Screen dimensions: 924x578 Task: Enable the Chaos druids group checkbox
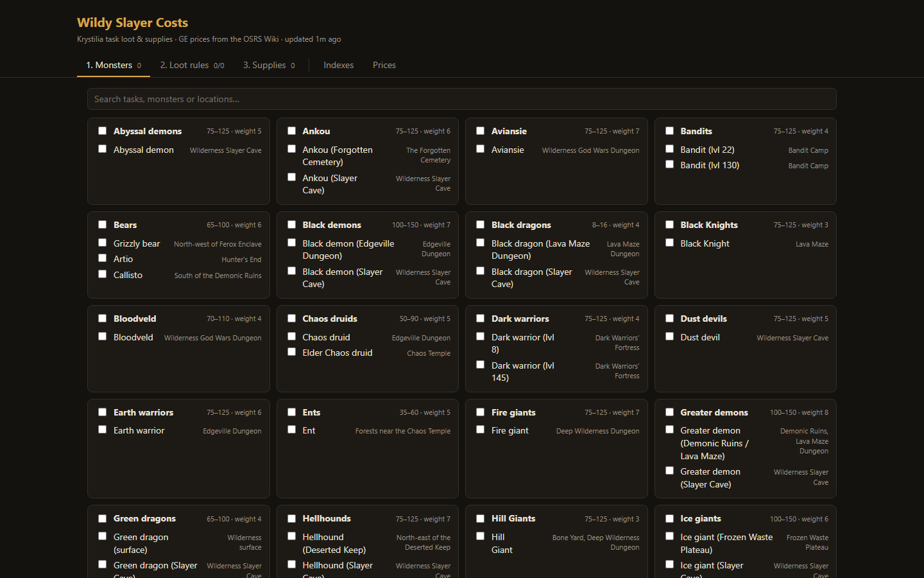click(291, 319)
